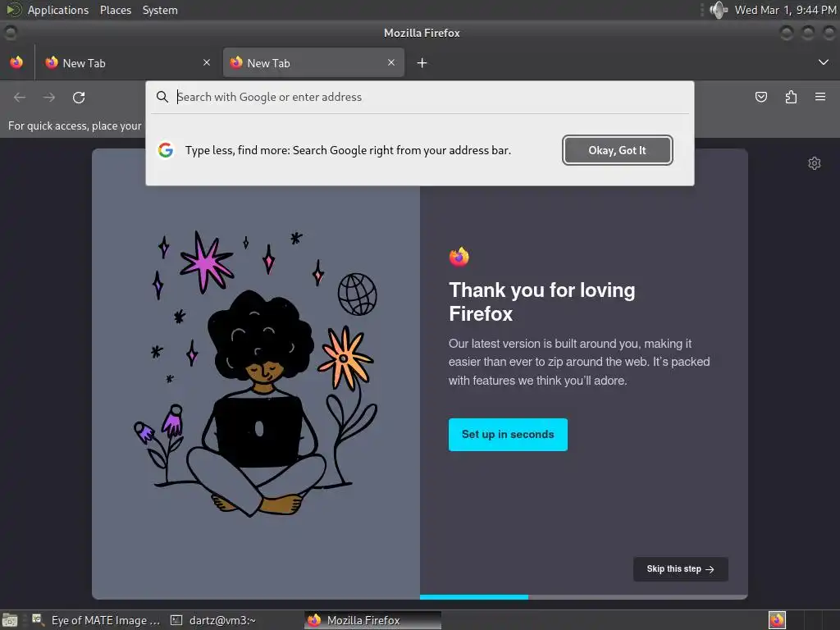
Task: Expand the list all tabs chevron
Action: [824, 62]
